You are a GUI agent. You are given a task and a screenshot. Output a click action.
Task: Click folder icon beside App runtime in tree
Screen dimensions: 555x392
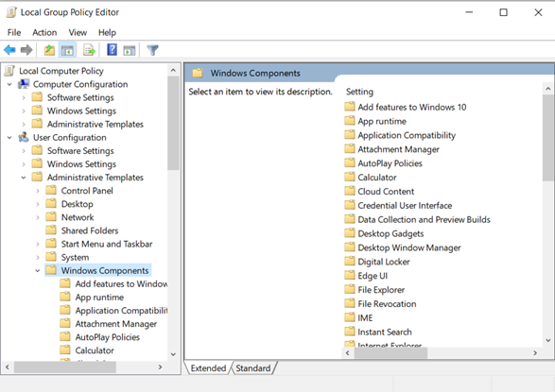click(65, 297)
